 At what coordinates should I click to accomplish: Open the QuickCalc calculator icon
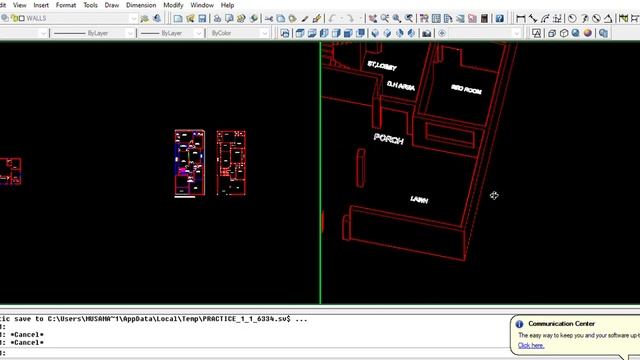tap(484, 18)
